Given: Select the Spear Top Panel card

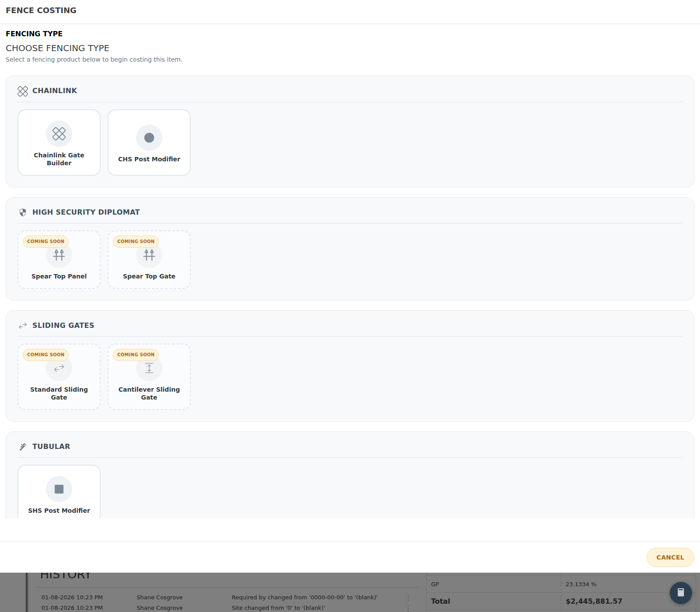Looking at the screenshot, I should [x=59, y=260].
